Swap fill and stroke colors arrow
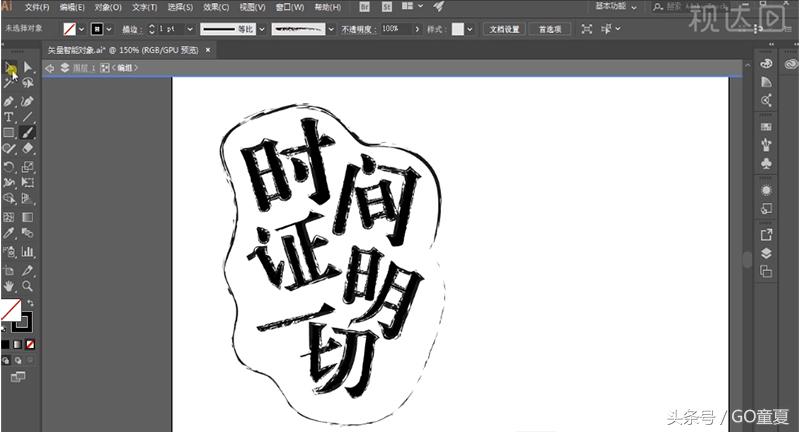Screen dimensions: 800x432 (30, 303)
